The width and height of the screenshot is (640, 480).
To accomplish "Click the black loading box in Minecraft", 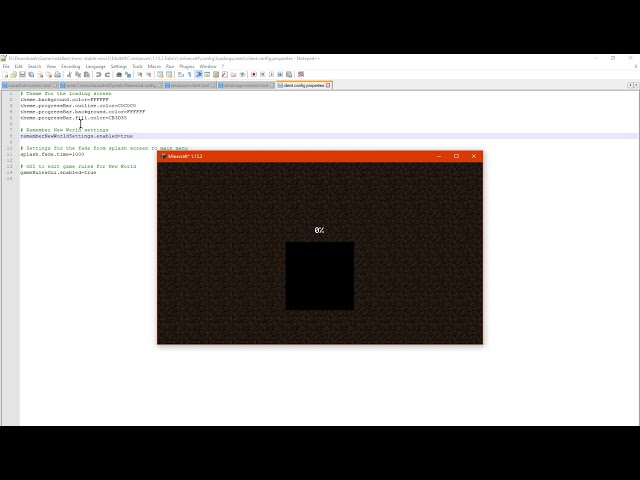I will (x=320, y=276).
